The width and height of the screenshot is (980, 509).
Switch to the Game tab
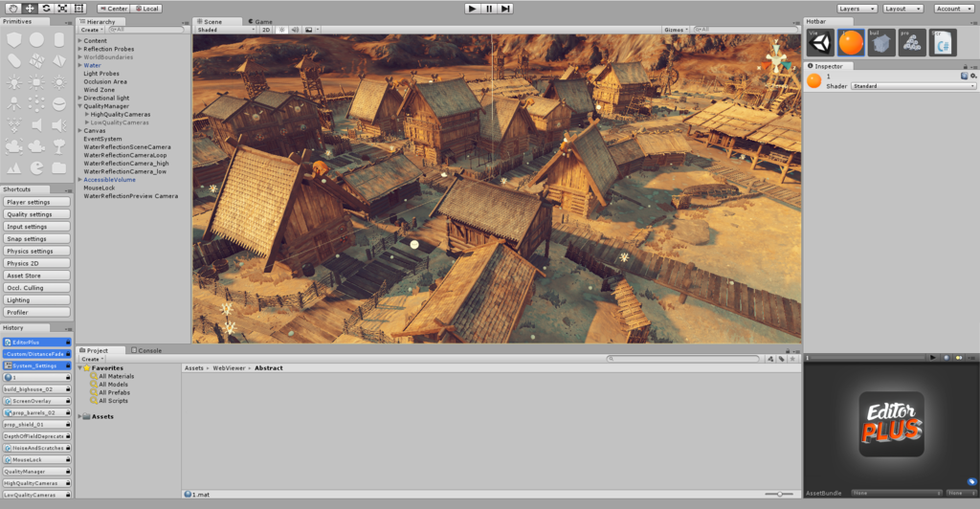[x=260, y=21]
